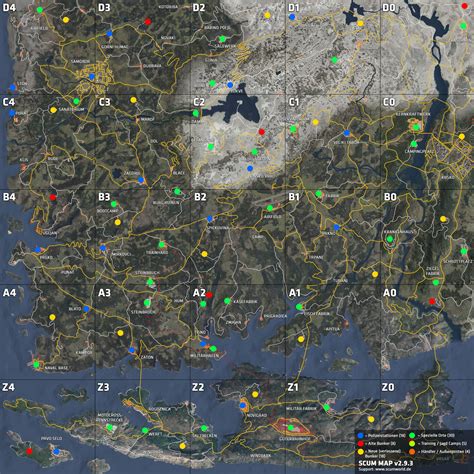Click the A3 grid sector label

pos(104,293)
